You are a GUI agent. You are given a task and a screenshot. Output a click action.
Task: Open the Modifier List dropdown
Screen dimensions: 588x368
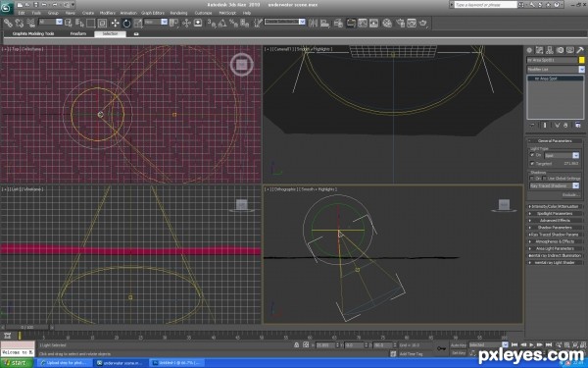(556, 70)
